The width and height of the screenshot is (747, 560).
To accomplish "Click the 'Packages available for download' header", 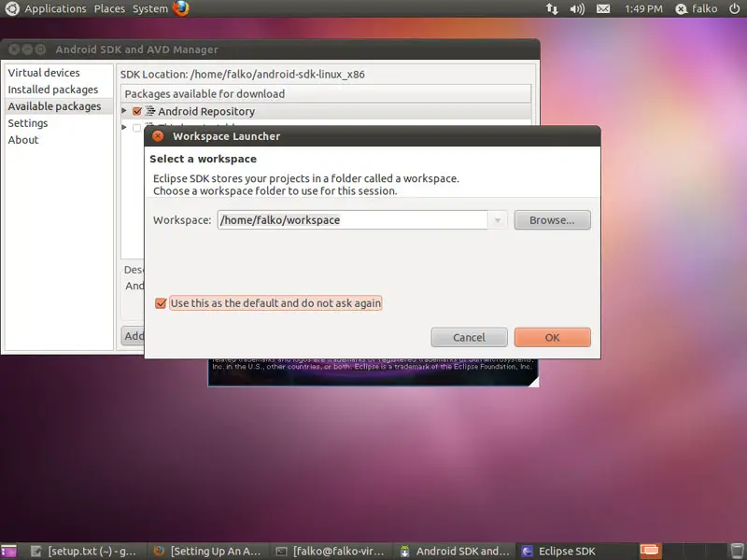I will pyautogui.click(x=326, y=94).
